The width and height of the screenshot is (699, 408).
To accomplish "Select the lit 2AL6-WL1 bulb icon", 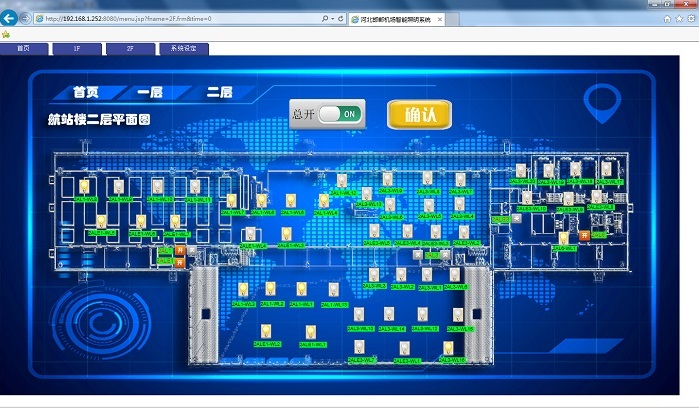I will click(x=563, y=238).
